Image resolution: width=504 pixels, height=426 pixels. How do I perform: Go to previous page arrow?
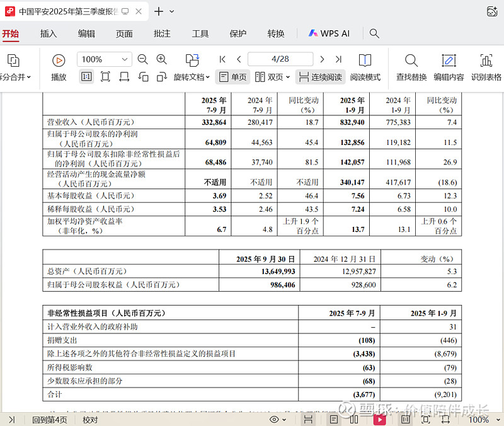[x=239, y=59]
